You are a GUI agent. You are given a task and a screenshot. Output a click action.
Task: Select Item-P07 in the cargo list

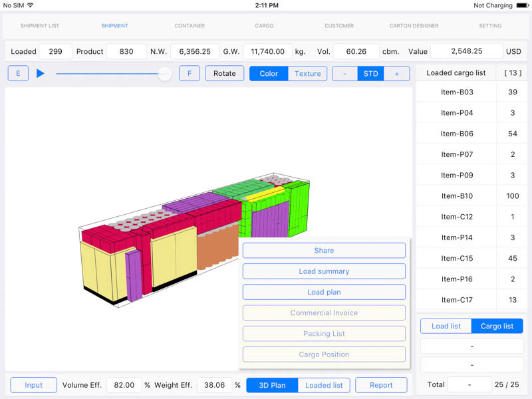coord(471,154)
